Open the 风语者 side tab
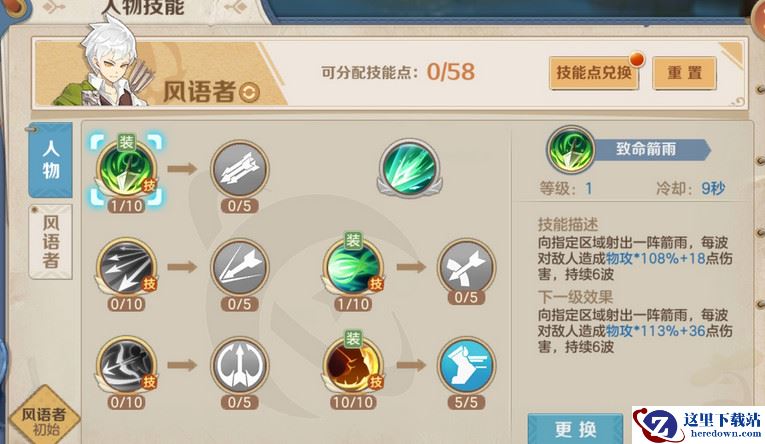The height and width of the screenshot is (444, 765). pyautogui.click(x=51, y=242)
